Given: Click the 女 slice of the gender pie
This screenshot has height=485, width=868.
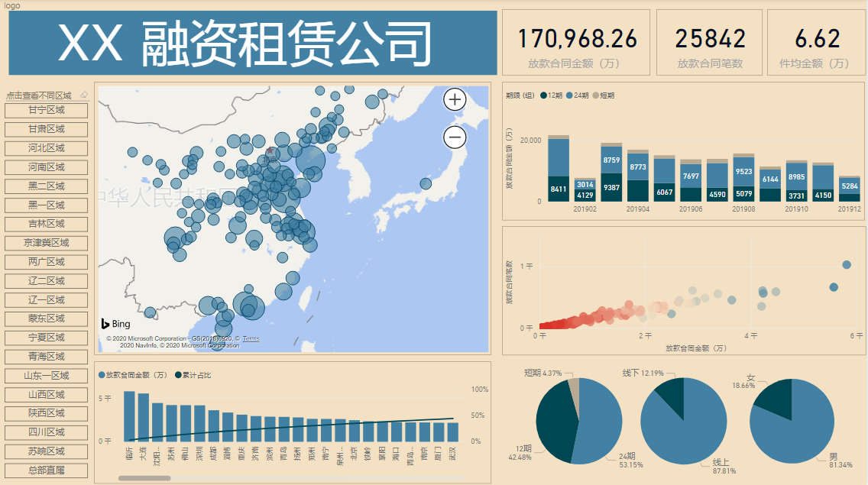Looking at the screenshot, I should 776,396.
